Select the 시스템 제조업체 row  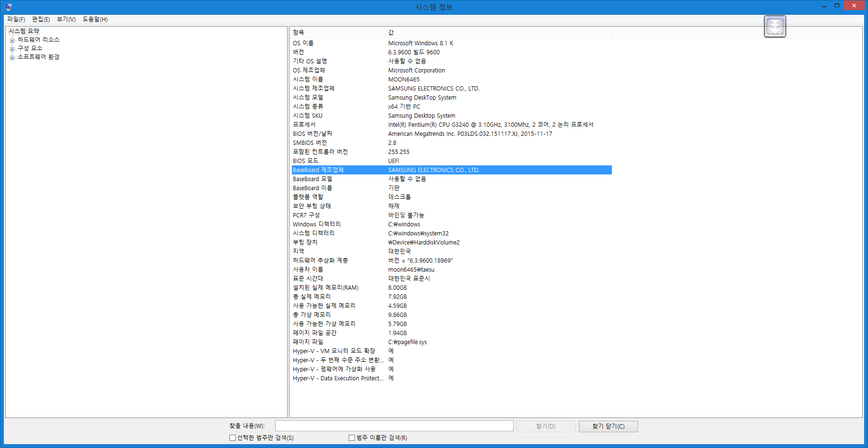[x=452, y=89]
